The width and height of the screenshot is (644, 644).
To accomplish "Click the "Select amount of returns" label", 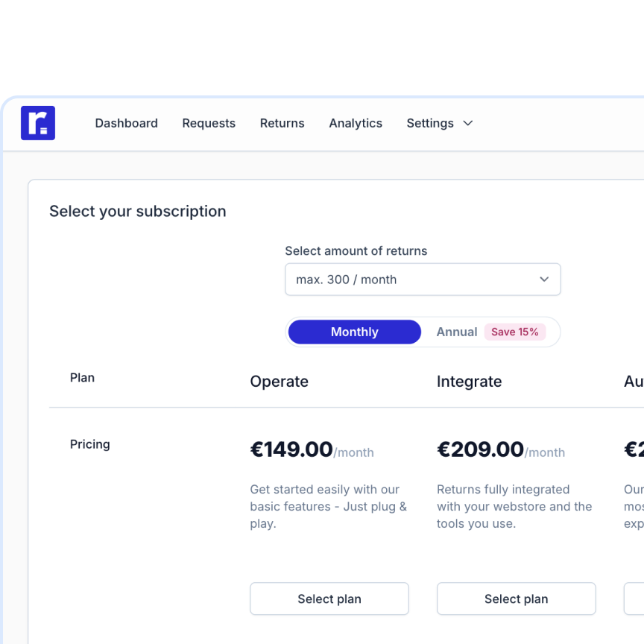I will point(356,251).
